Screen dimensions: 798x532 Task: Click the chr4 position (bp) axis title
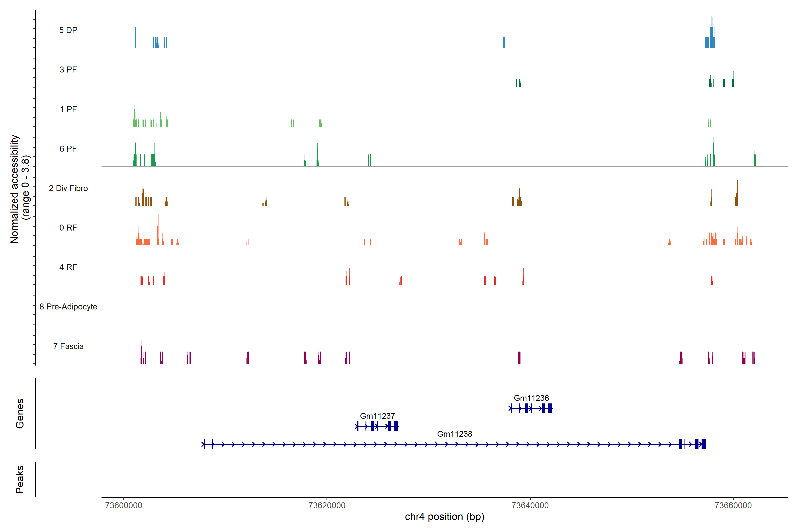point(444,517)
